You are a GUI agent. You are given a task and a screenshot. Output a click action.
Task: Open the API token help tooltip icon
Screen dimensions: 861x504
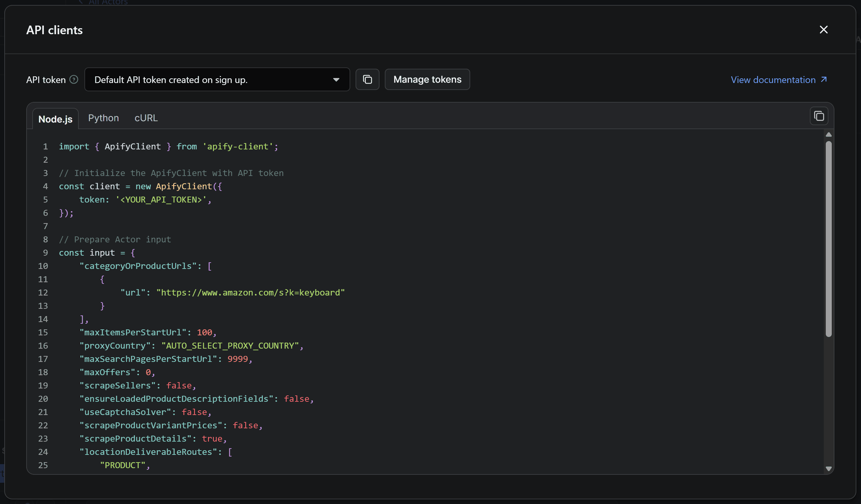[x=73, y=79]
